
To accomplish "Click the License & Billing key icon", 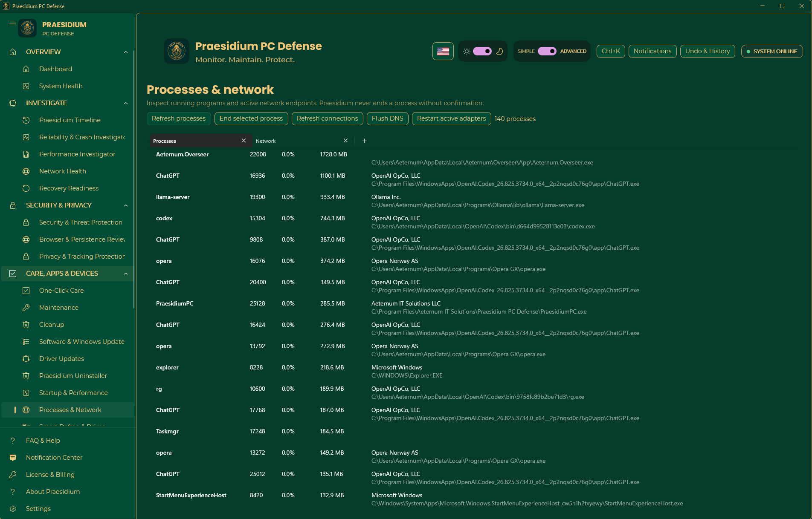I will [13, 474].
